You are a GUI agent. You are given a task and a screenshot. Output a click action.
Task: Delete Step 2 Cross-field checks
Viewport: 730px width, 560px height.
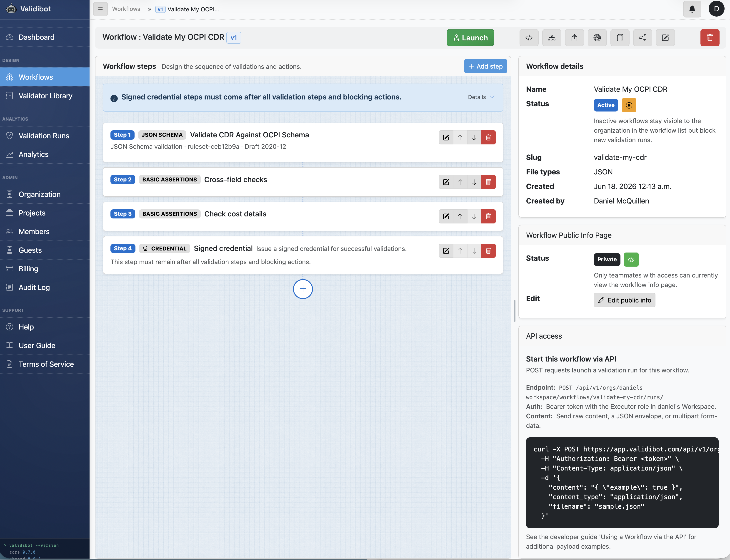click(488, 182)
